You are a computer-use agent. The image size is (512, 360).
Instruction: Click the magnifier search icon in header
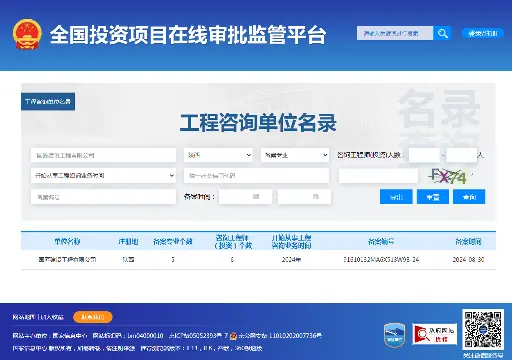(443, 33)
